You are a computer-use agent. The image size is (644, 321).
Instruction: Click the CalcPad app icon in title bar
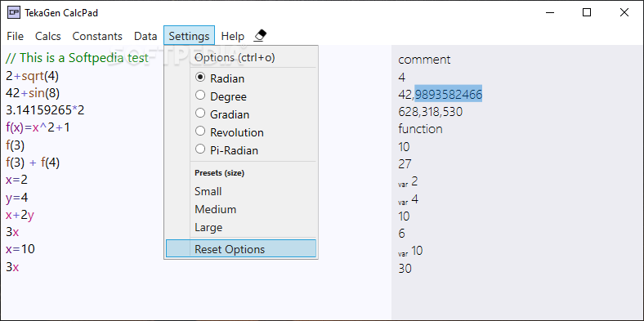click(x=14, y=13)
